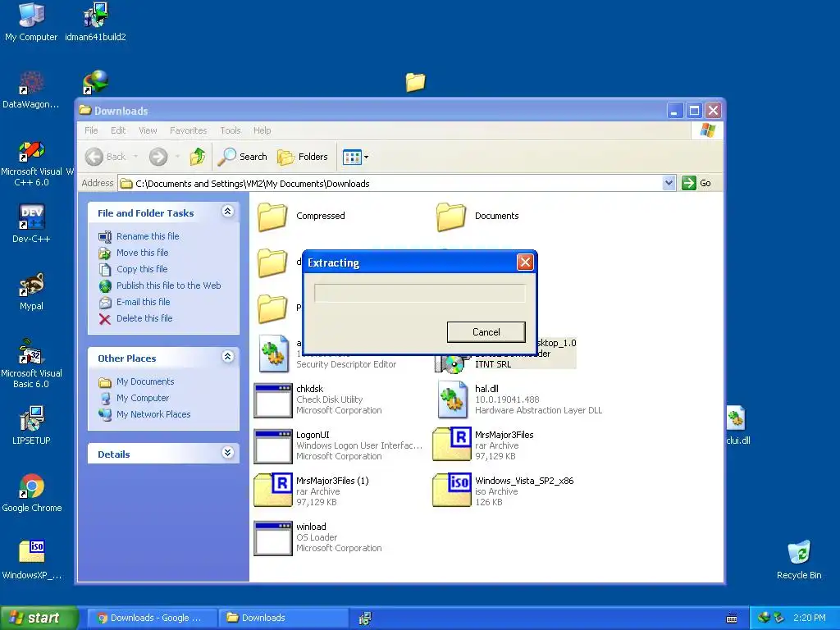Open the Search toolbar button
Image resolution: width=840 pixels, height=630 pixels.
click(x=243, y=157)
